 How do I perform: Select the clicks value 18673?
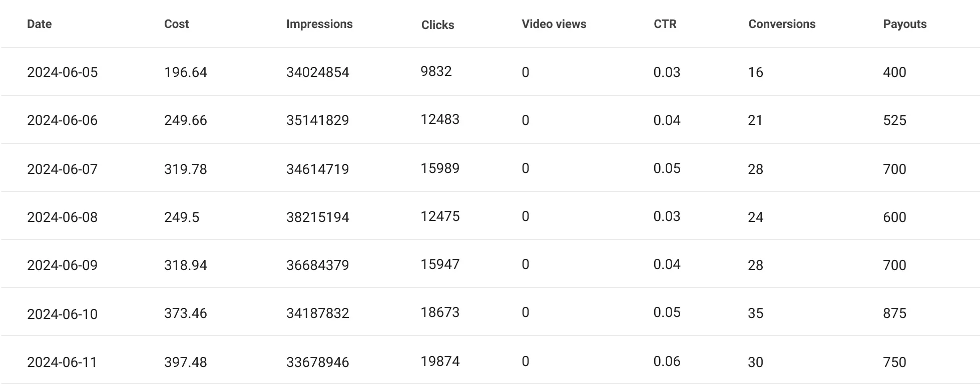pos(439,312)
